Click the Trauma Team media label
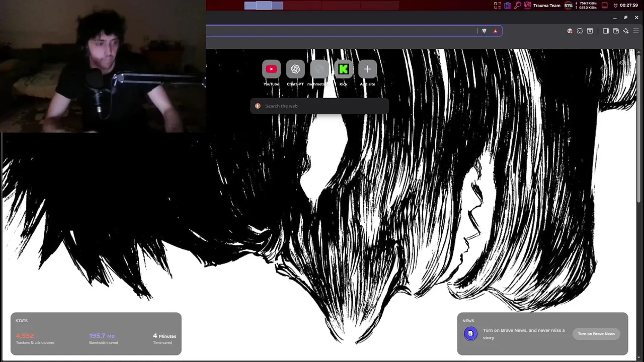The width and height of the screenshot is (644, 362). (x=547, y=6)
